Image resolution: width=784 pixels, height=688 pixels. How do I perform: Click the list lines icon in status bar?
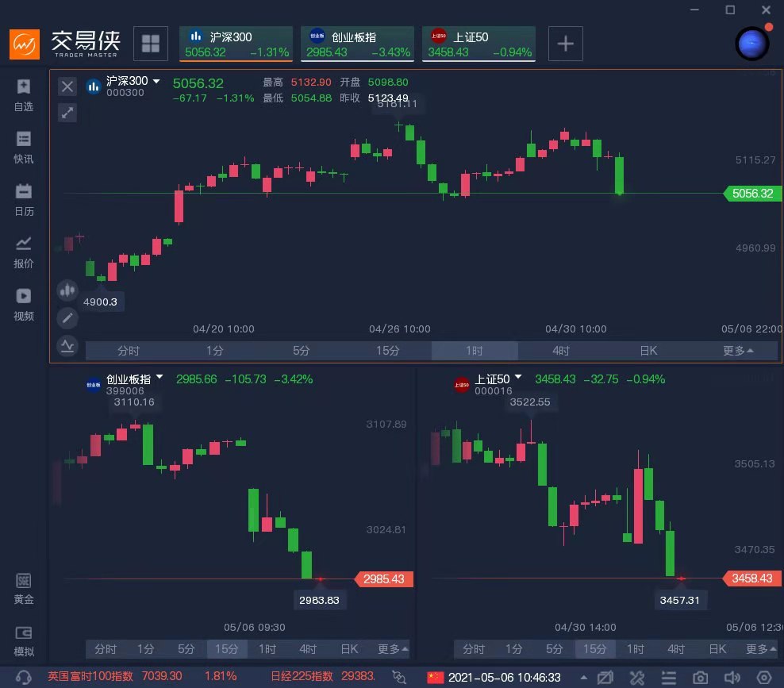[668, 678]
